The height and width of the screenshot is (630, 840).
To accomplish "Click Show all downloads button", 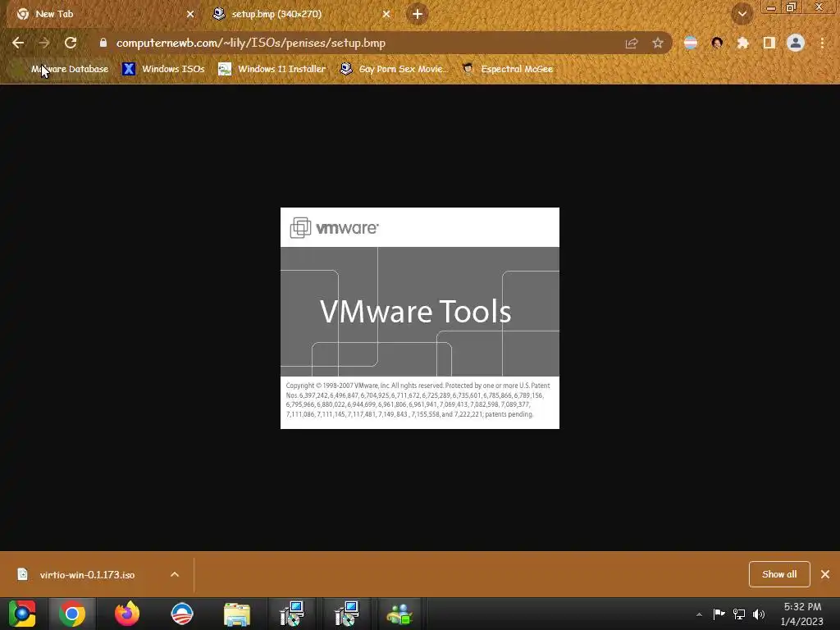I will click(x=779, y=574).
